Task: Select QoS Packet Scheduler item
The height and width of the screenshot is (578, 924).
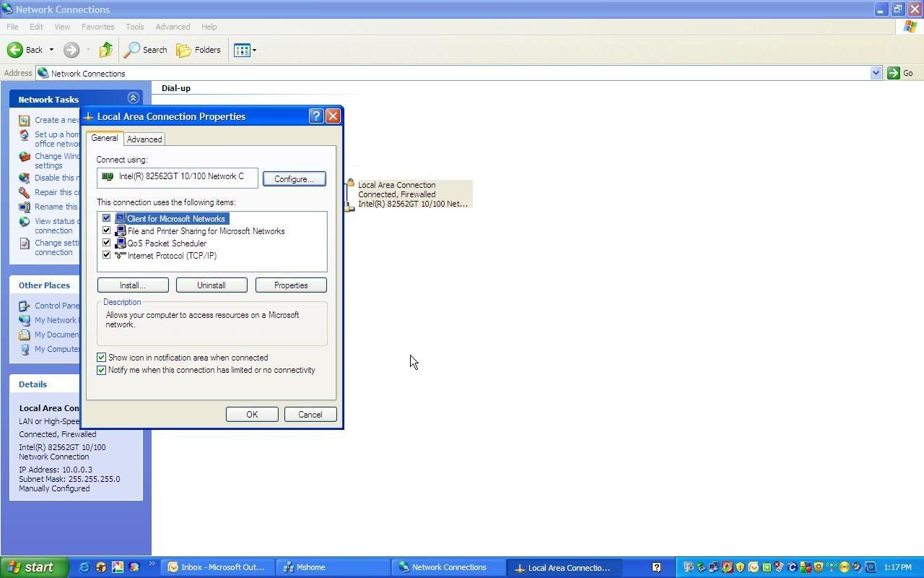Action: tap(167, 243)
